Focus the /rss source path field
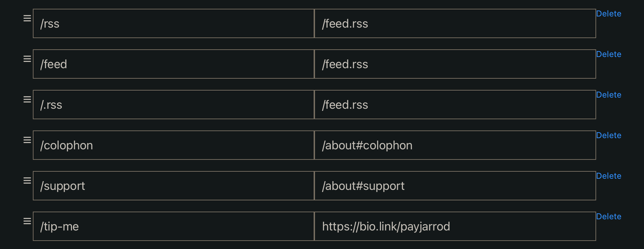This screenshot has width=644, height=249. click(174, 23)
